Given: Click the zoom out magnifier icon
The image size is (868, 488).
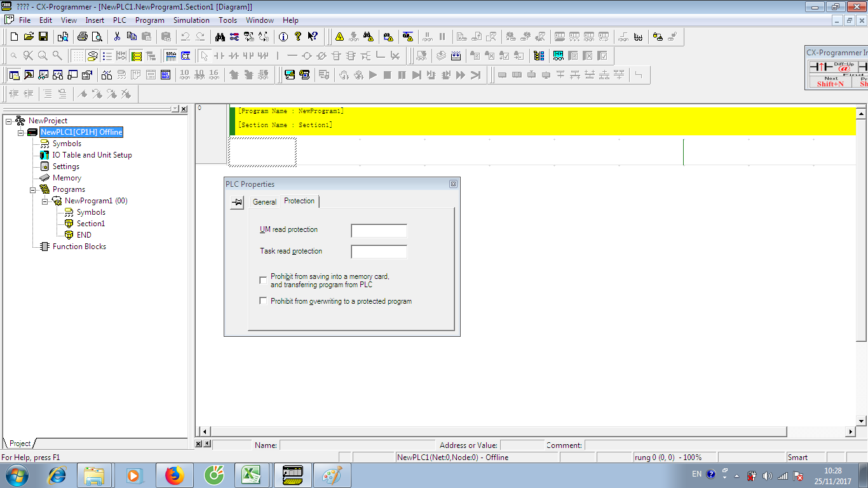Looking at the screenshot, I should tap(13, 56).
